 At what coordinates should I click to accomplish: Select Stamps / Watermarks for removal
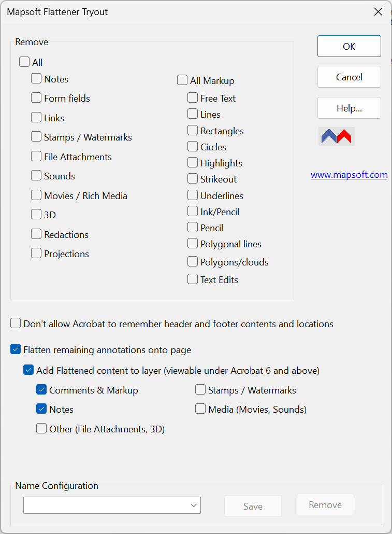point(36,137)
